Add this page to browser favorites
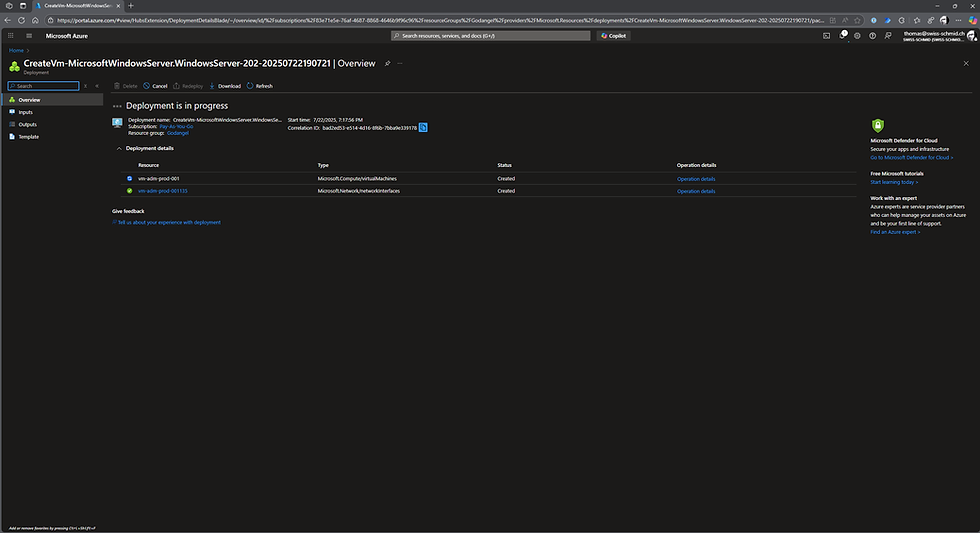Screen dimensions: 980x533 point(858,20)
